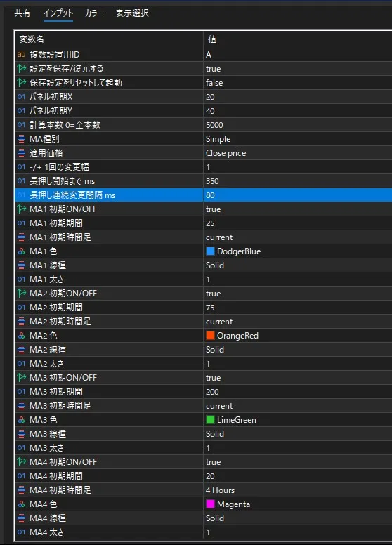The image size is (392, 545).
Task: Click the 変数名 column header
Action: (x=109, y=39)
